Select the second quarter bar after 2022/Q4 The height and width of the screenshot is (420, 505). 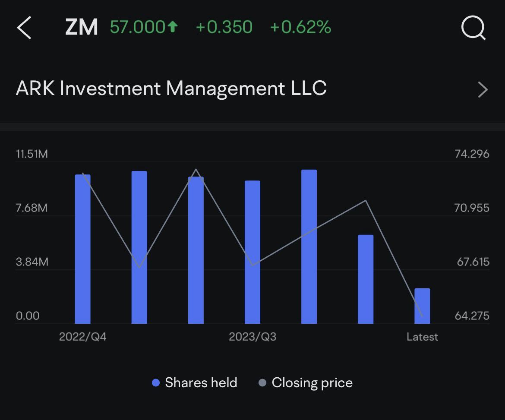tap(196, 250)
